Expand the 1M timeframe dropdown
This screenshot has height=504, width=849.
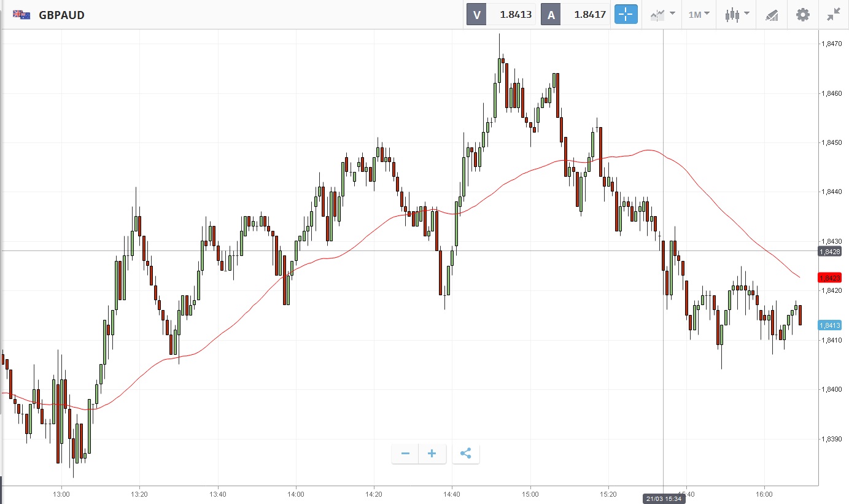pyautogui.click(x=699, y=15)
